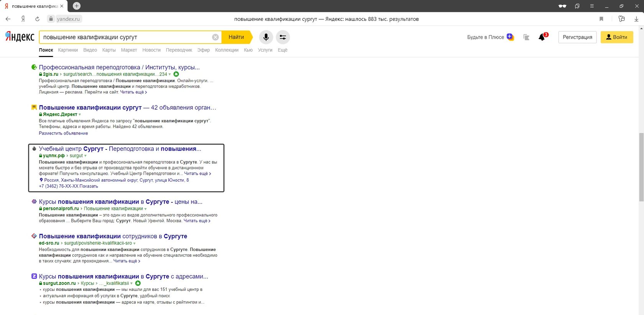Switch to Эфир tab

204,50
